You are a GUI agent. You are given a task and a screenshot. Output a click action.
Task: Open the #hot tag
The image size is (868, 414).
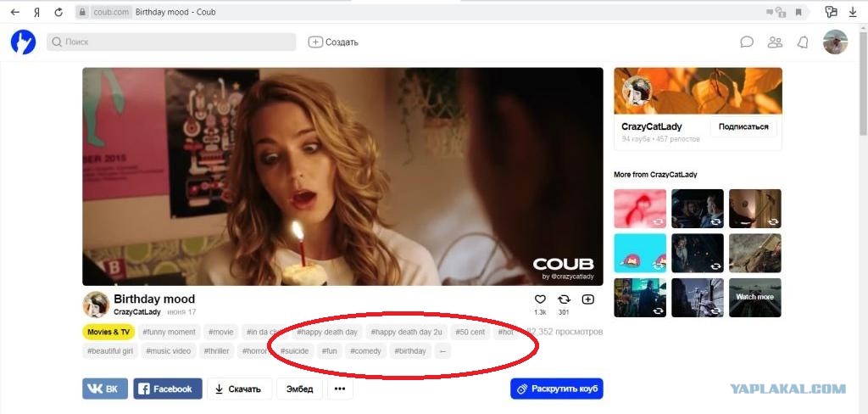505,332
